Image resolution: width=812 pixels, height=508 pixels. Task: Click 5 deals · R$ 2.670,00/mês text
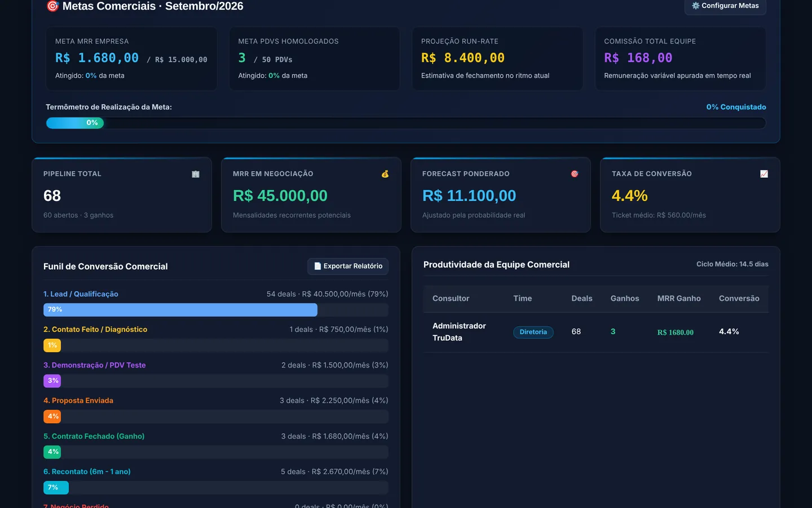pyautogui.click(x=335, y=472)
